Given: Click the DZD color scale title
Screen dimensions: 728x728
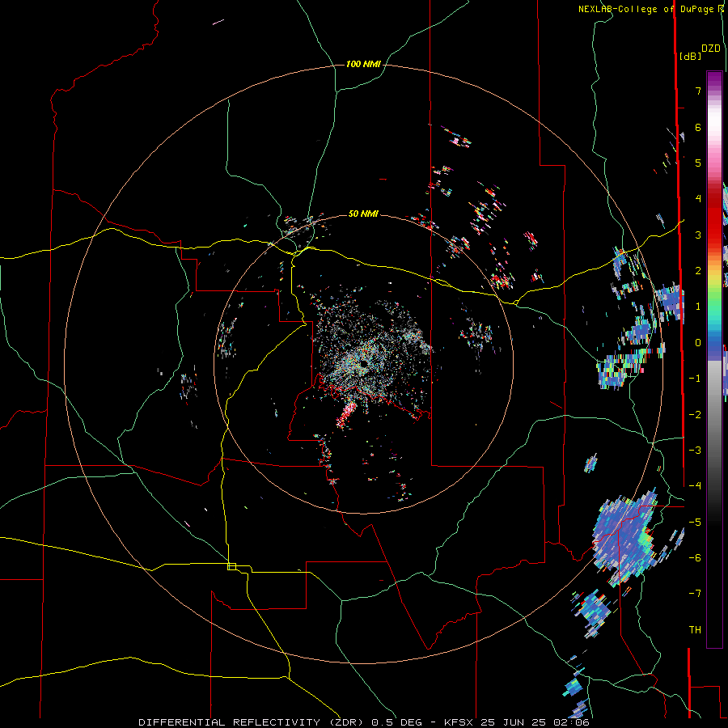Looking at the screenshot, I should point(711,49).
